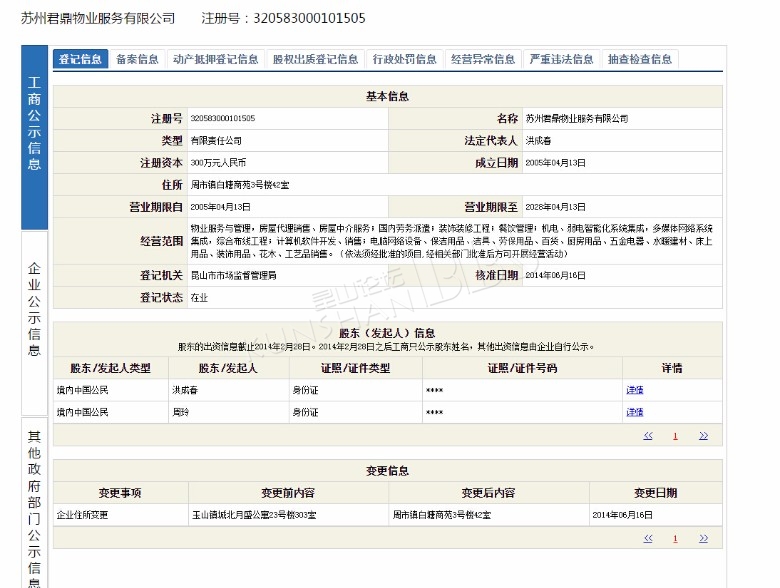Click the 有限责任公司 type value
This screenshot has height=588, width=780.
216,141
